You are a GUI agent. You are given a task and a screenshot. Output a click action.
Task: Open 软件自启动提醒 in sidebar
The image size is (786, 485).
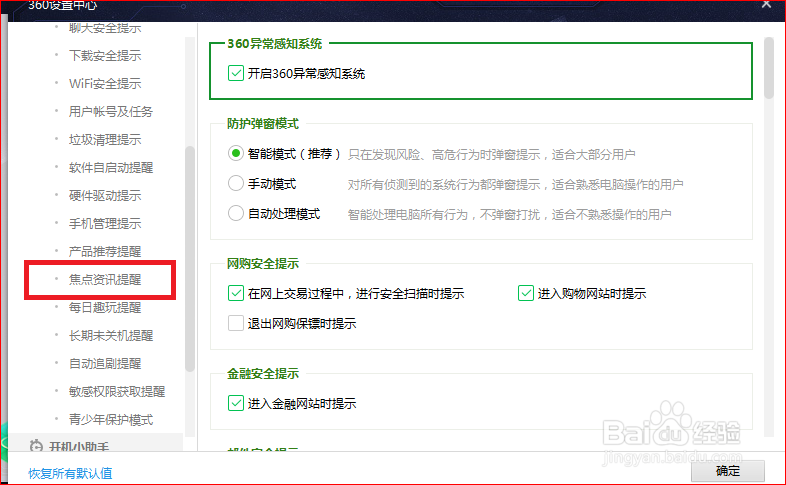click(x=111, y=167)
